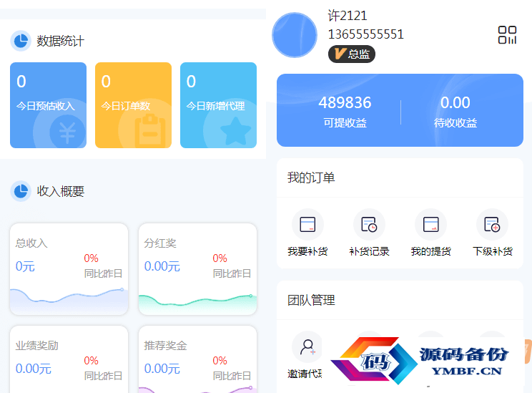The height and width of the screenshot is (393, 532).
Task: Click the 总监 VIP level badge
Action: point(352,54)
